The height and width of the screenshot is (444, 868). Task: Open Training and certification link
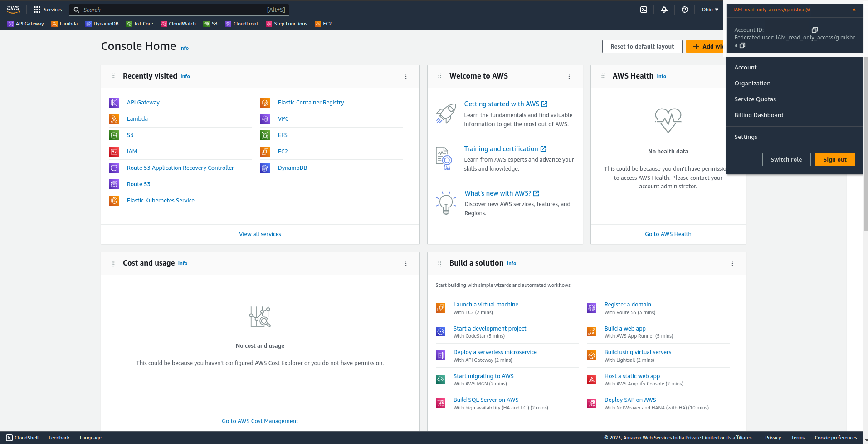pos(505,149)
